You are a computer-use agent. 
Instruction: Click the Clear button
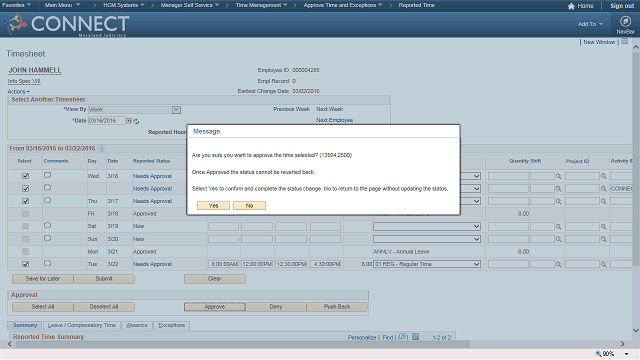(x=215, y=279)
